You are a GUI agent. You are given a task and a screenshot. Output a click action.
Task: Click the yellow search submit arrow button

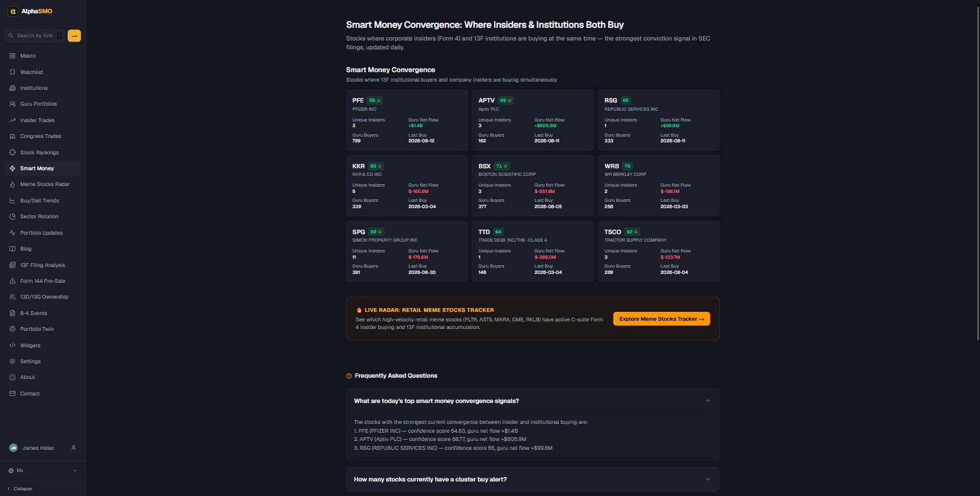pos(74,35)
